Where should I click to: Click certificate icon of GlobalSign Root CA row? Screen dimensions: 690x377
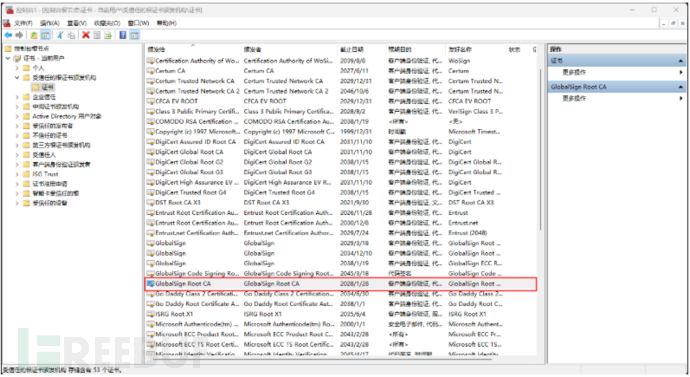click(x=150, y=284)
